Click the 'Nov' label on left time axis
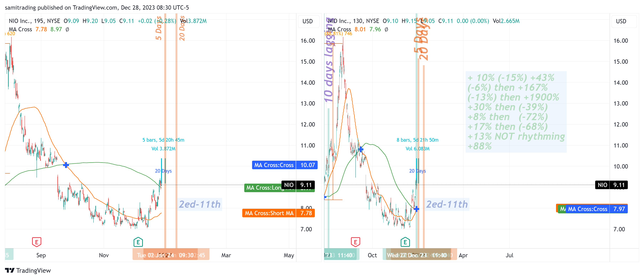 [104, 255]
